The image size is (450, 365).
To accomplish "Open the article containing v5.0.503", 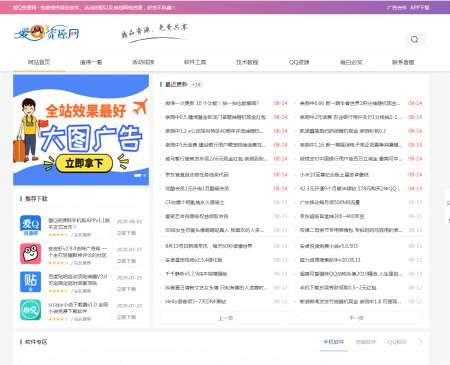I will pos(329,246).
